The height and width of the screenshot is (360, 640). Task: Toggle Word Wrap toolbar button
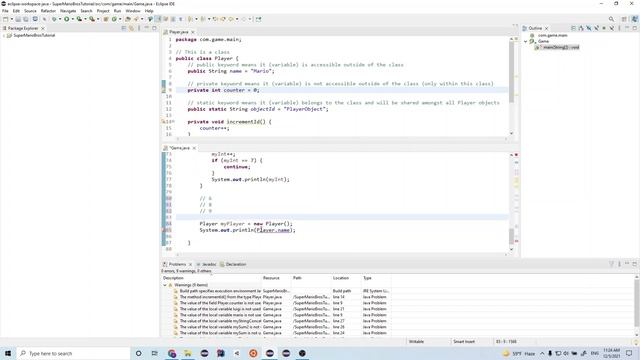165,19
